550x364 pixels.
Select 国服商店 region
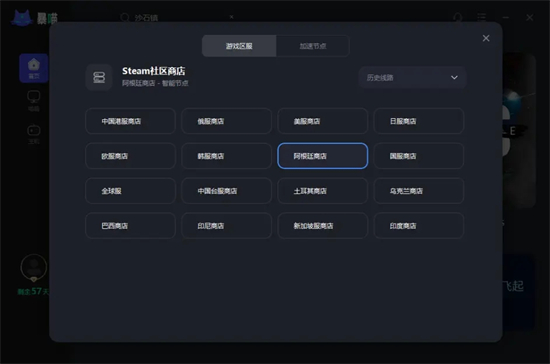tap(419, 156)
